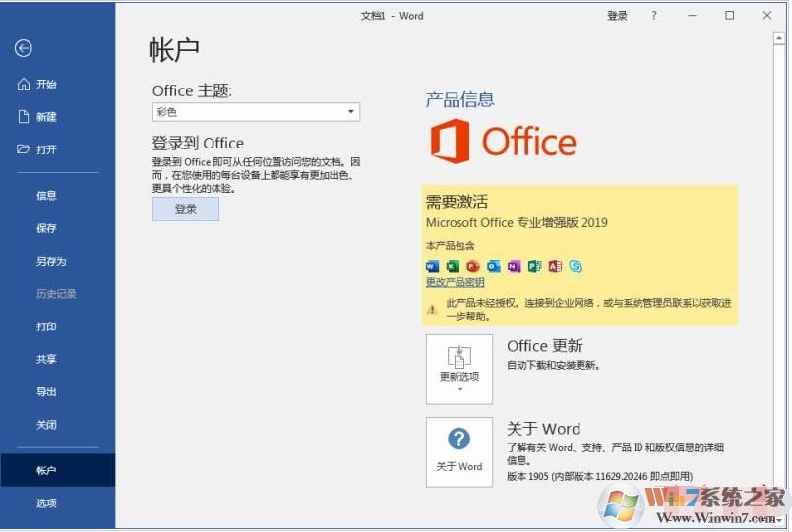The width and height of the screenshot is (792, 532).
Task: Click the 本产品包含 label
Action: [x=450, y=246]
